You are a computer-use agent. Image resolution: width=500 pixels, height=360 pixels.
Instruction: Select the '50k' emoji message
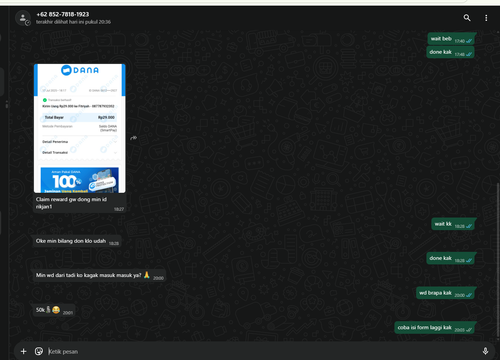coord(54,310)
